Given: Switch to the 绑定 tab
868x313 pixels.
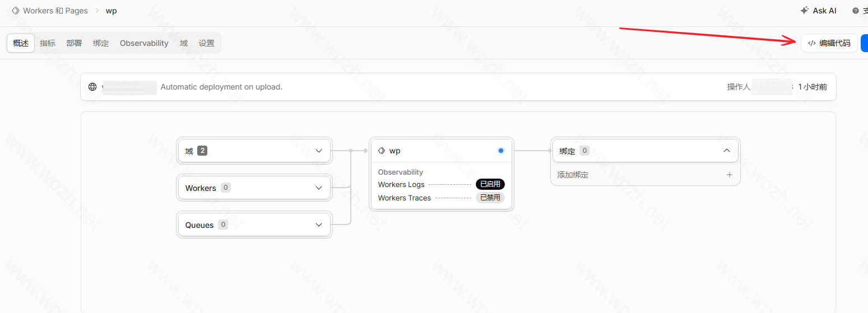Looking at the screenshot, I should tap(101, 43).
